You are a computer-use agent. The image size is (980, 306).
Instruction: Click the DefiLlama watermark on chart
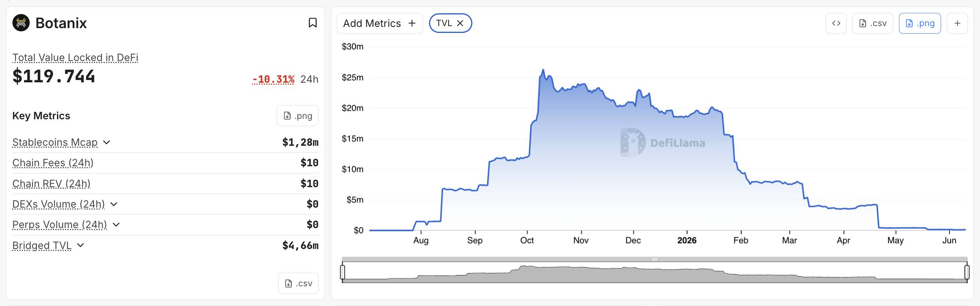click(663, 143)
